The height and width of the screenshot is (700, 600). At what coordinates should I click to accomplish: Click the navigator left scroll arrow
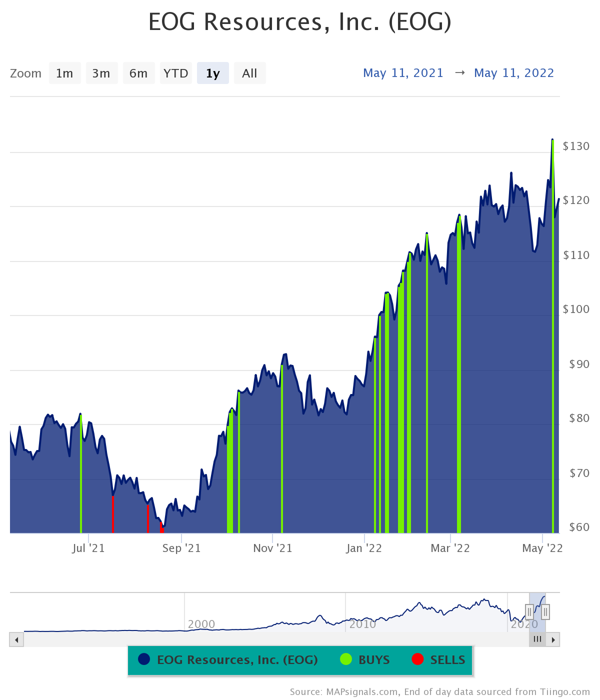[x=16, y=639]
